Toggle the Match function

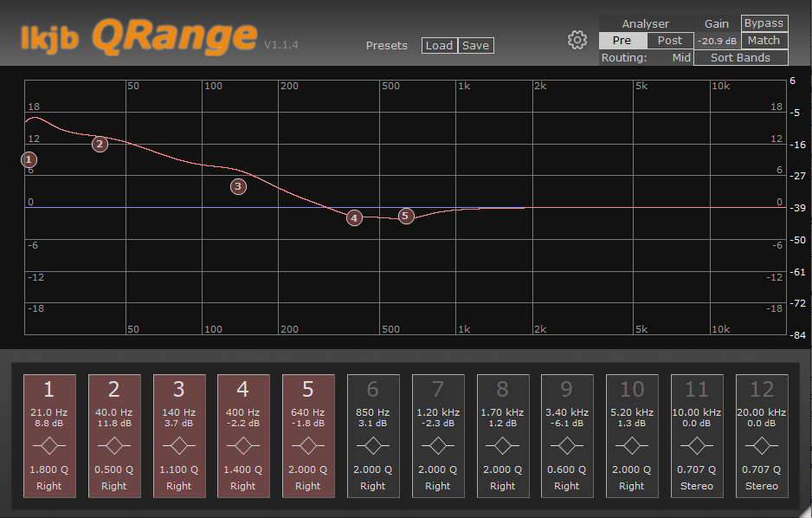pyautogui.click(x=764, y=40)
